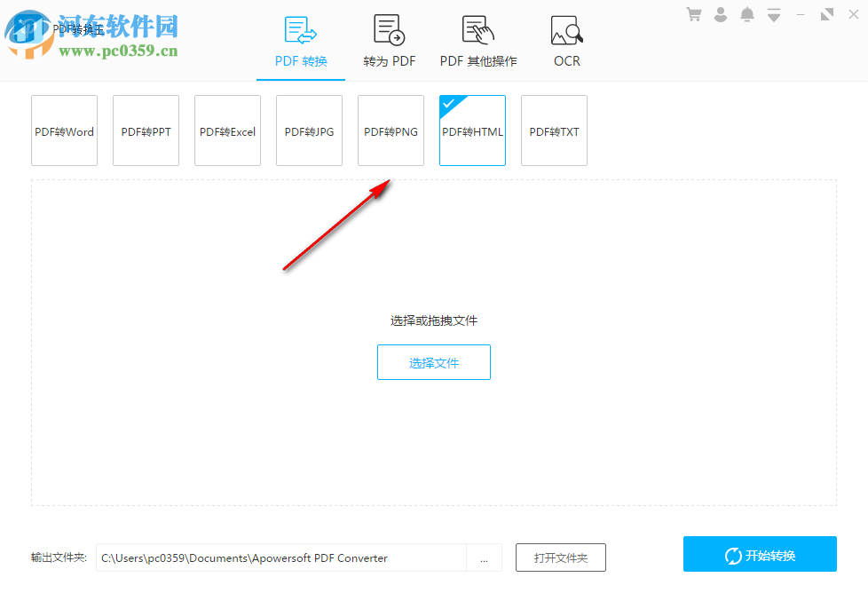868x593 pixels.
Task: Open the shopping cart icon
Action: click(x=693, y=14)
